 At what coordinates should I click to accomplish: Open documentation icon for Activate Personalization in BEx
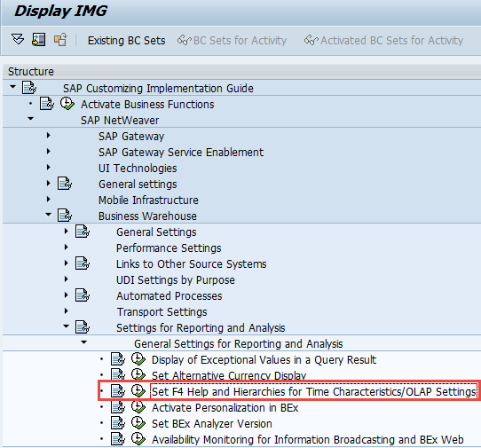pos(118,407)
